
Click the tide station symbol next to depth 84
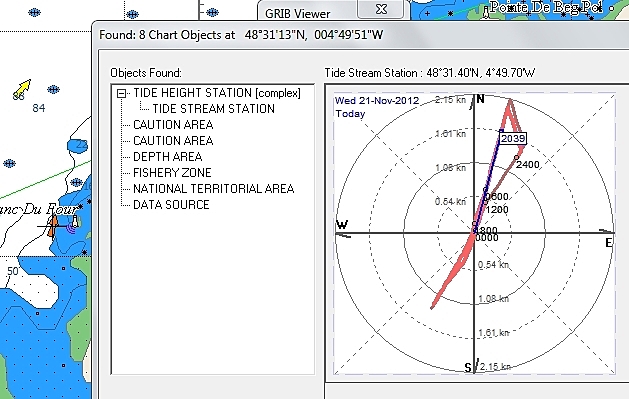tap(53, 89)
